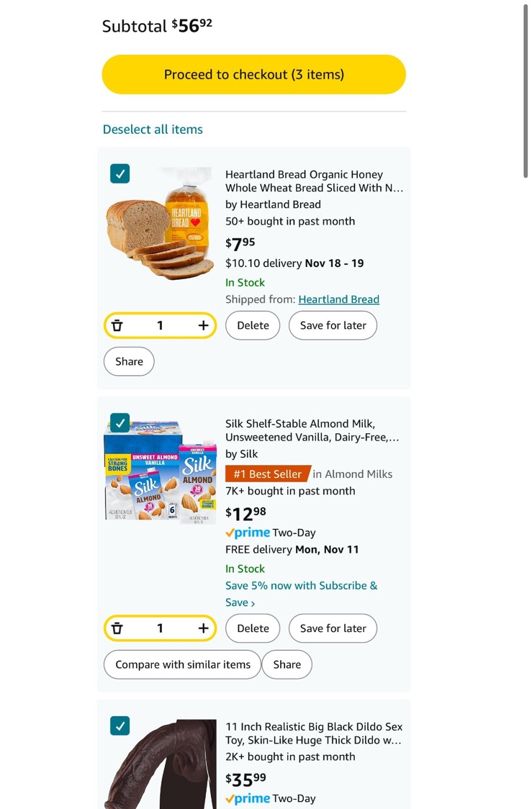Image resolution: width=532 pixels, height=809 pixels.
Task: Toggle the third cart item checkbox
Action: (120, 726)
